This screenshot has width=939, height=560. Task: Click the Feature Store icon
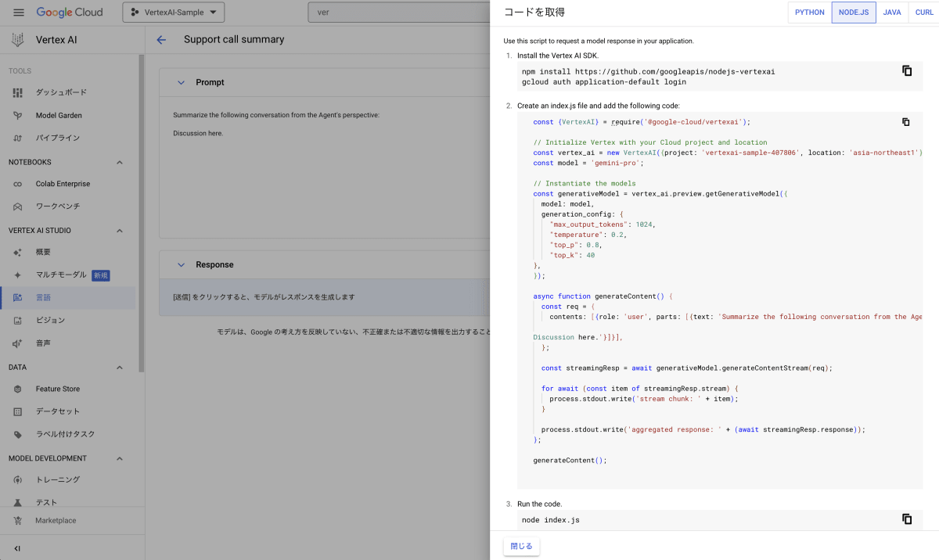pos(18,389)
